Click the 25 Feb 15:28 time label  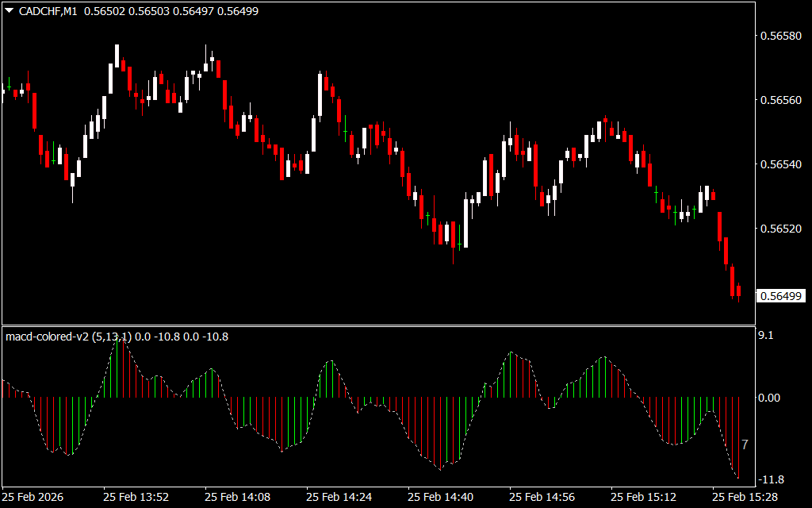745,497
